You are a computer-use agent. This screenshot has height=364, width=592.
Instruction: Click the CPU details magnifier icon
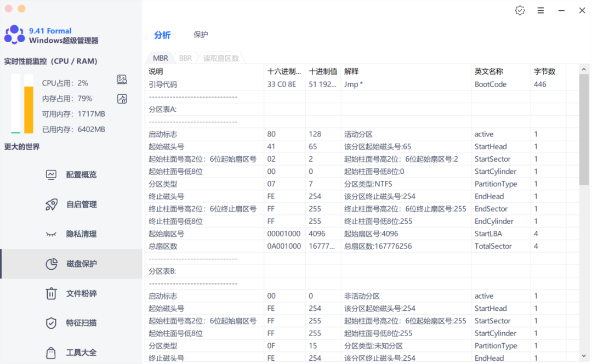pos(122,79)
